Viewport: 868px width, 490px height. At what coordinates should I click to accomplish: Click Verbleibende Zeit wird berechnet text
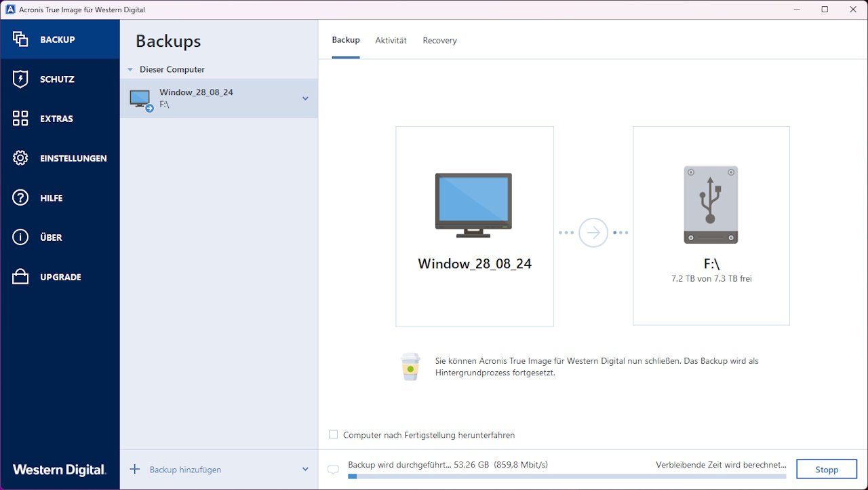click(721, 465)
